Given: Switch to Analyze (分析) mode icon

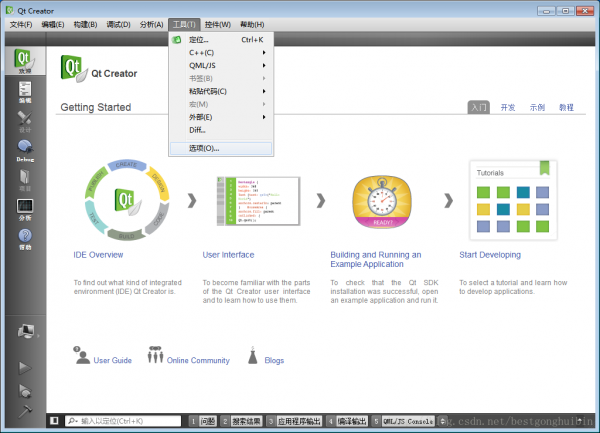Looking at the screenshot, I should [25, 210].
